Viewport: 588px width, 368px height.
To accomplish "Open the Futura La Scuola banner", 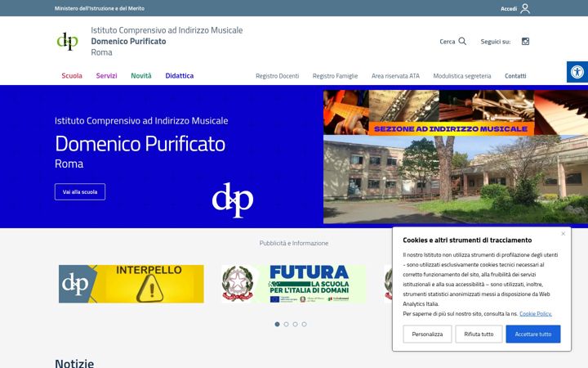I will point(294,284).
